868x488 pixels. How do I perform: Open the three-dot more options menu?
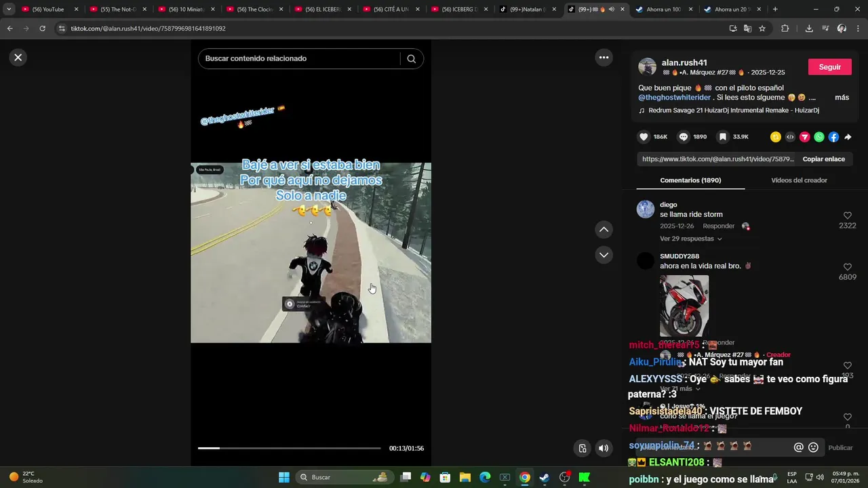tap(604, 58)
